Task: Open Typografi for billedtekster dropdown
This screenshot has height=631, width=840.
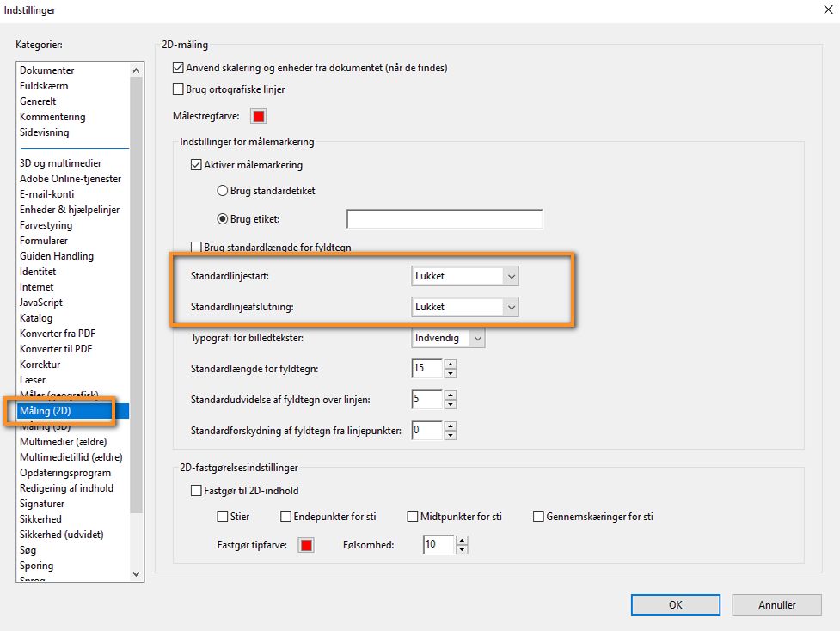Action: tap(449, 338)
